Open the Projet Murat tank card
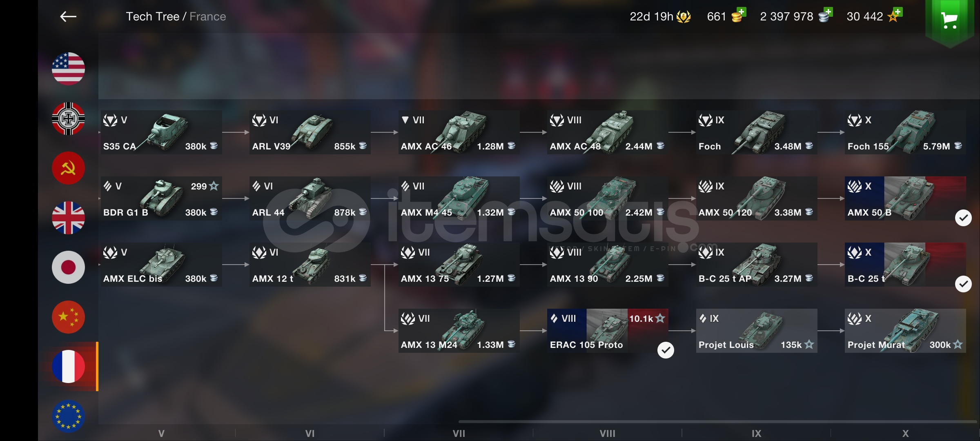The width and height of the screenshot is (980, 441). coord(905,331)
